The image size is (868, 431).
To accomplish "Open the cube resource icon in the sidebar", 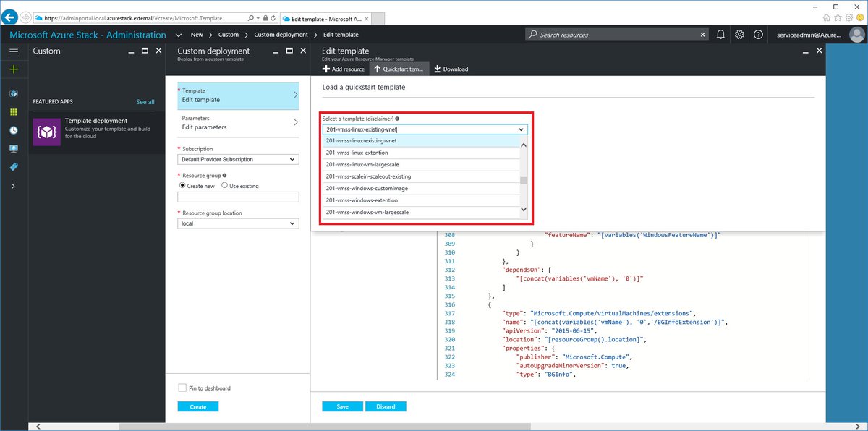I will tap(14, 94).
